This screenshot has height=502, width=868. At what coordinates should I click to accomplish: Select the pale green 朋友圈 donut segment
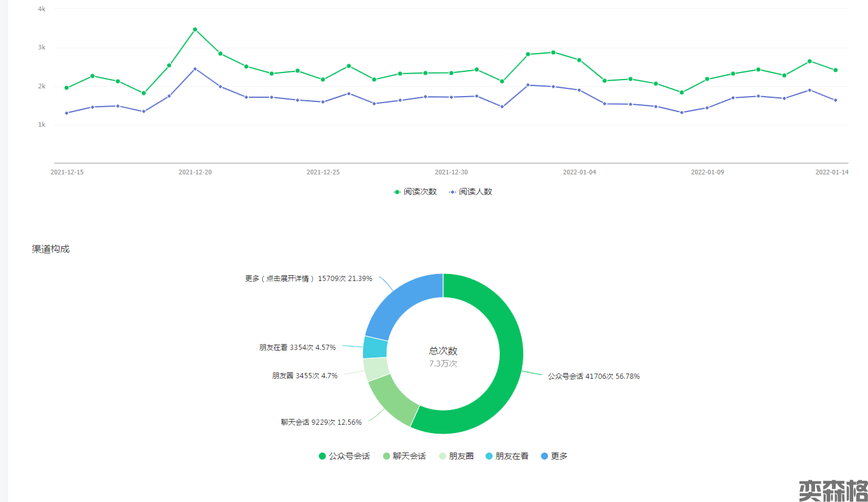pos(375,369)
